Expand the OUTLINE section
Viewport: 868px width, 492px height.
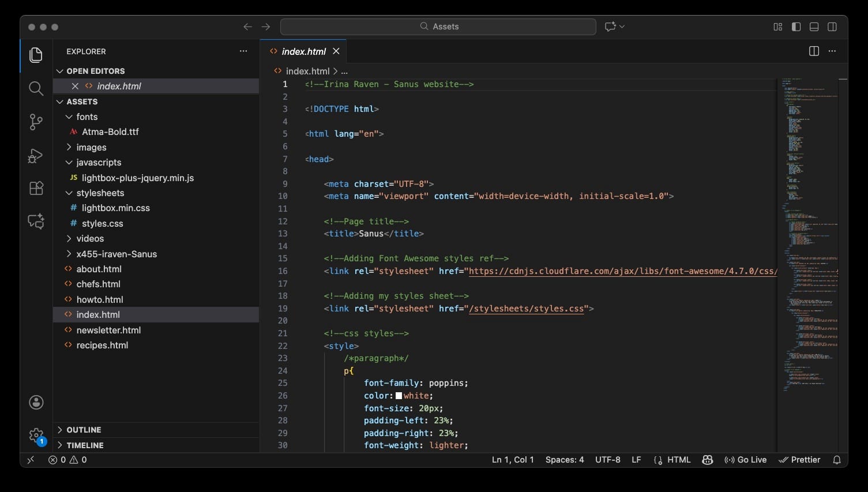click(84, 430)
